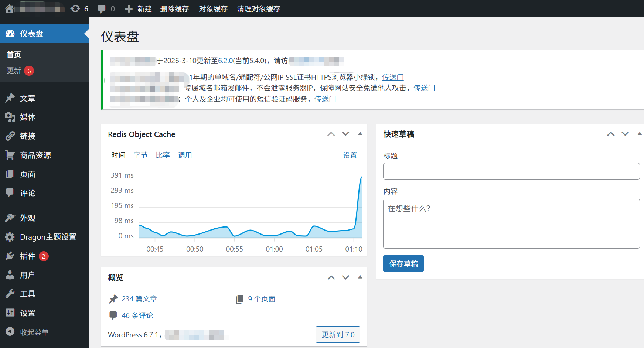This screenshot has height=348, width=644.
Task: Click 对象缓存 in admin bar
Action: (x=213, y=9)
